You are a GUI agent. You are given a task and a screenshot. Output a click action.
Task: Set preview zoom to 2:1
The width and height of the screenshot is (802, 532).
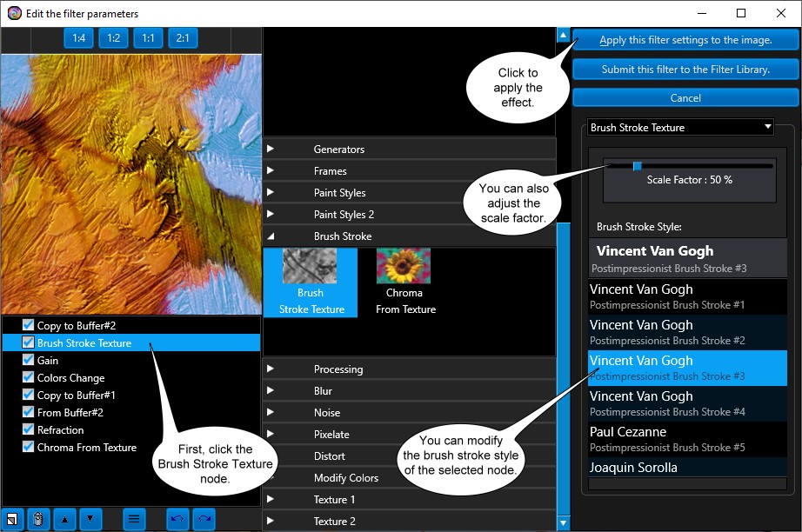coord(183,38)
